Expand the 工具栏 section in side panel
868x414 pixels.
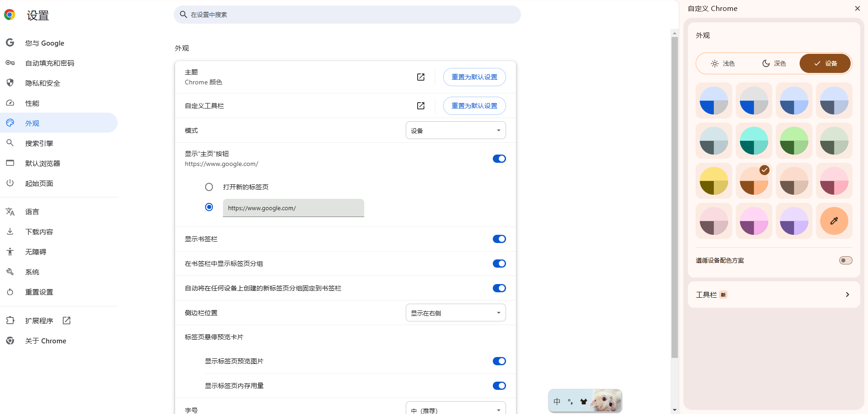774,295
